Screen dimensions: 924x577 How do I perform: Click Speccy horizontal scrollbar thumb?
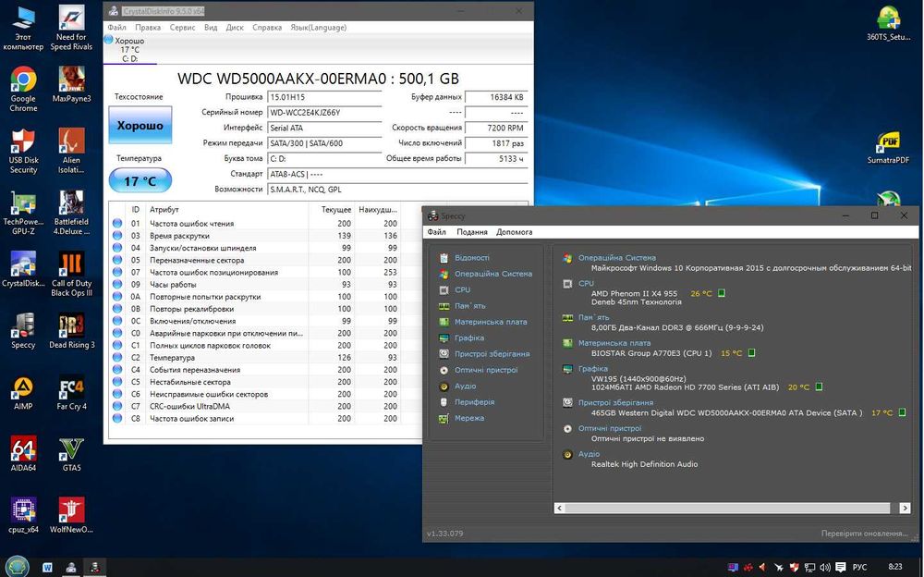click(727, 508)
